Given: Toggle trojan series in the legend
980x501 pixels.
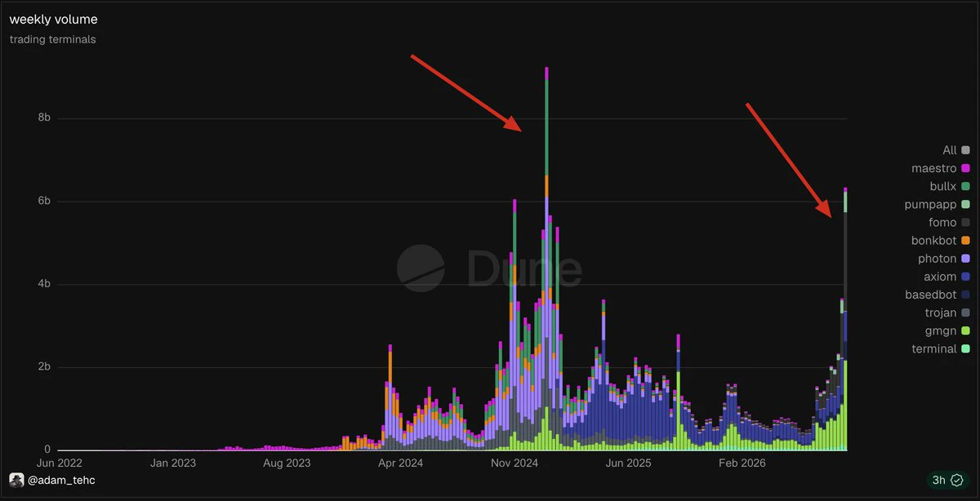Looking at the screenshot, I should click(x=946, y=313).
